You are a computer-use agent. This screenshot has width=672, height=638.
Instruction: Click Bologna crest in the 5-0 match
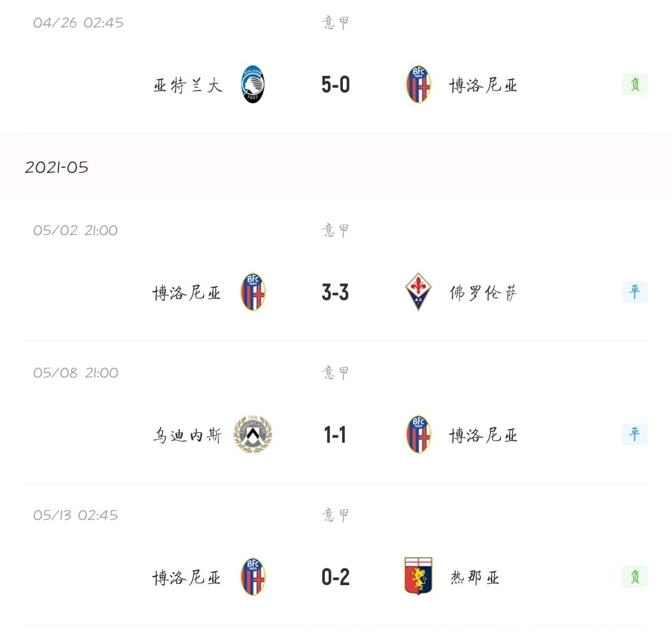(x=418, y=85)
